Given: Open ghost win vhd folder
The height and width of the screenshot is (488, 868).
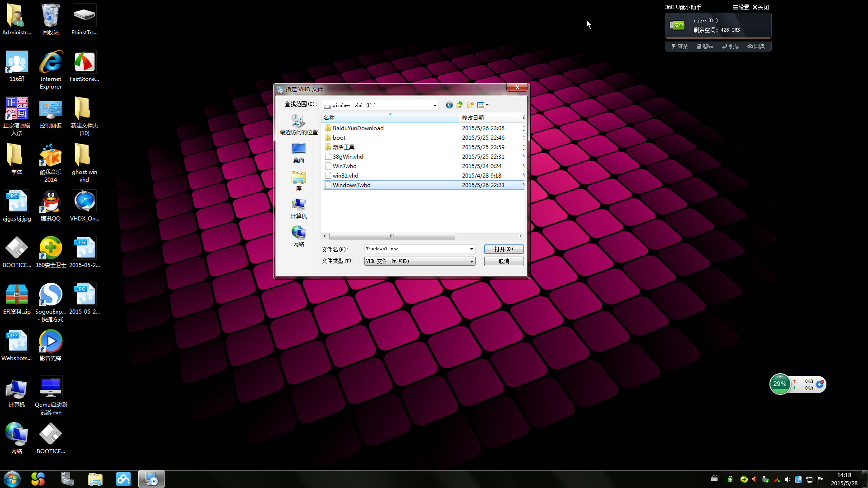Looking at the screenshot, I should pos(84,163).
